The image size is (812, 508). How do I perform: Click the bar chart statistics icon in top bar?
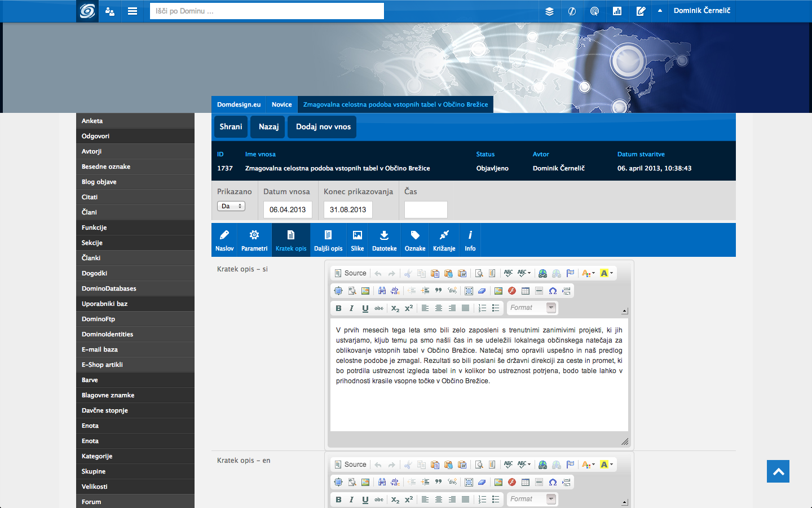click(617, 11)
